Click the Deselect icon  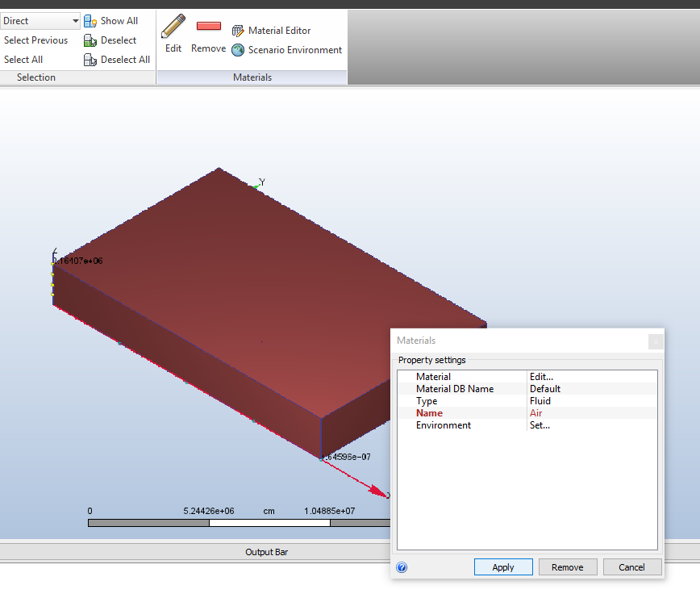point(90,40)
